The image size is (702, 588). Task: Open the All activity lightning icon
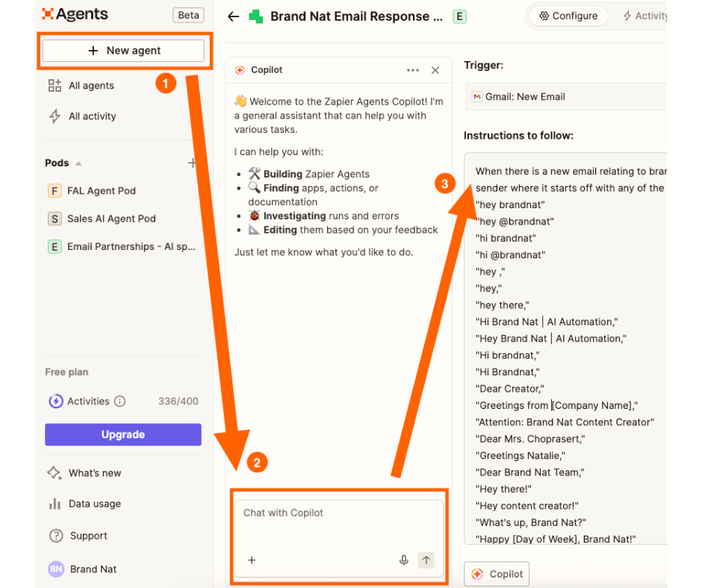(55, 116)
